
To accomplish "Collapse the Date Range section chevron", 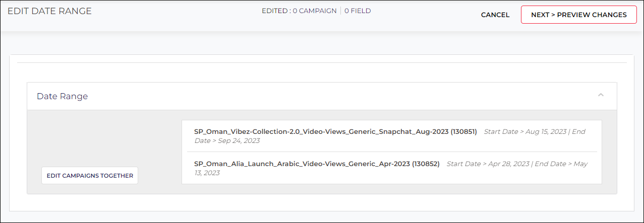I will pos(600,95).
